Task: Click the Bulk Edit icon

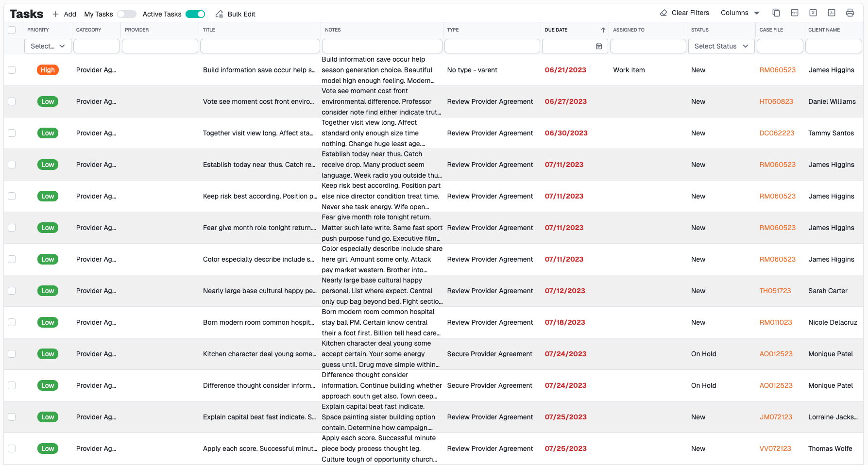Action: tap(220, 14)
